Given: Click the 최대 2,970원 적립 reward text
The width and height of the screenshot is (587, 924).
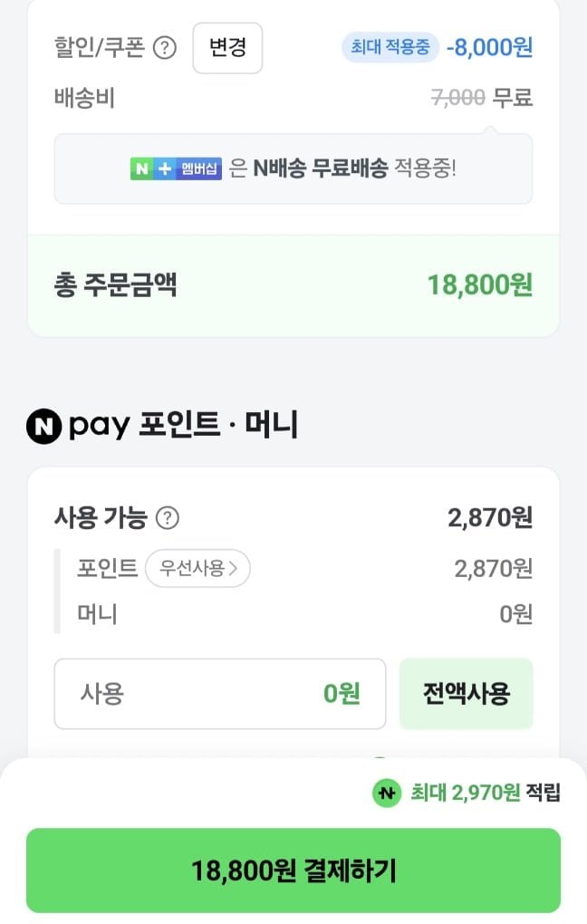Looking at the screenshot, I should (x=486, y=794).
